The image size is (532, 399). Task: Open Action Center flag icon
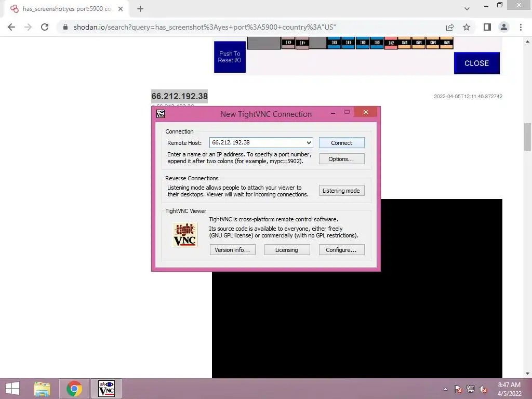pos(458,389)
